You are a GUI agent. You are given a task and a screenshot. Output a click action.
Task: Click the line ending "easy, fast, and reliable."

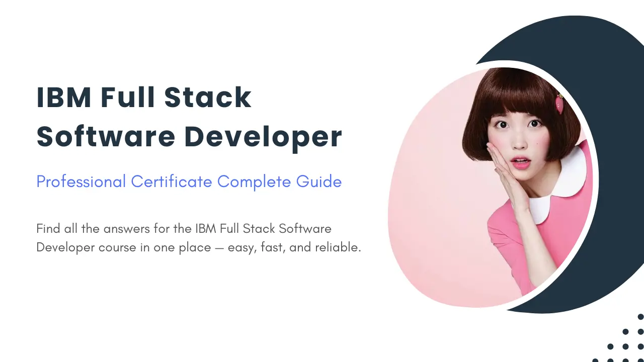199,248
